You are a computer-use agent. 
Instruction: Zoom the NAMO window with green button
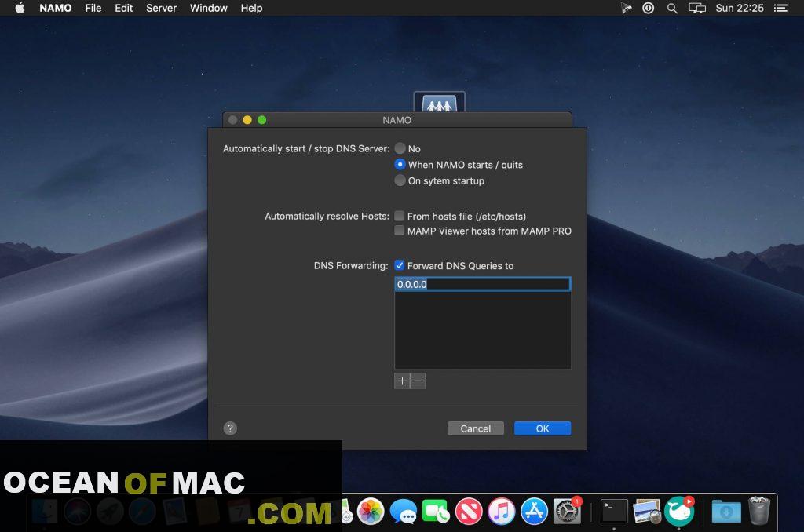262,120
